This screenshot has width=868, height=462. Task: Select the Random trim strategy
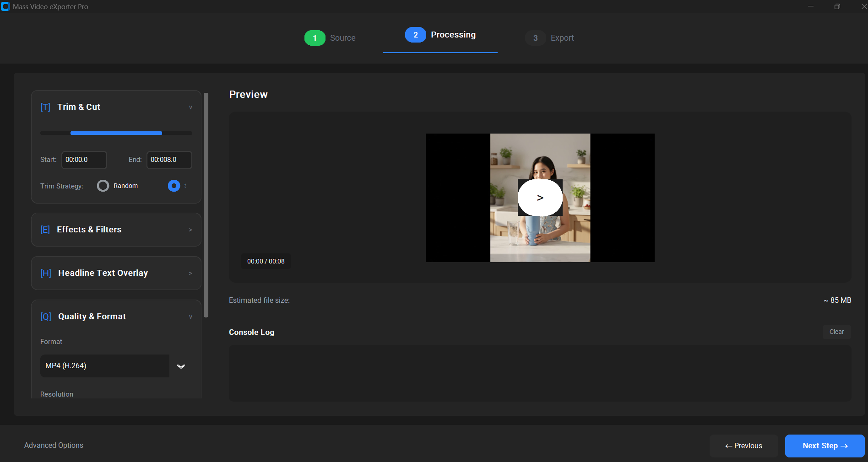(103, 186)
